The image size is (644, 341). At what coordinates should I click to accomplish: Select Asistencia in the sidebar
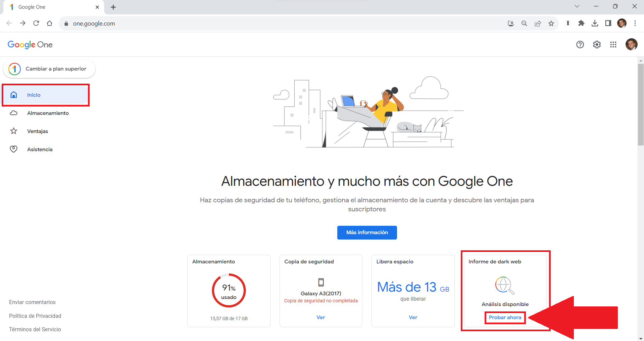(x=46, y=149)
